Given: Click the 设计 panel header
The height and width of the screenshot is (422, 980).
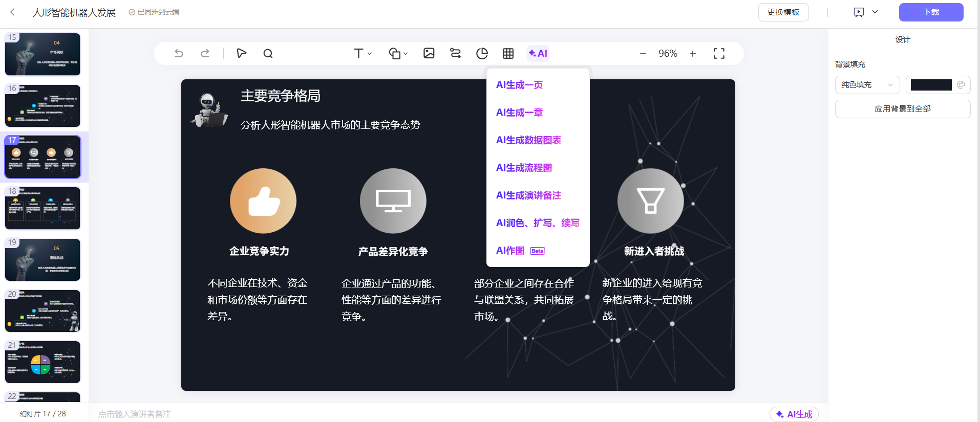Looking at the screenshot, I should (x=903, y=39).
